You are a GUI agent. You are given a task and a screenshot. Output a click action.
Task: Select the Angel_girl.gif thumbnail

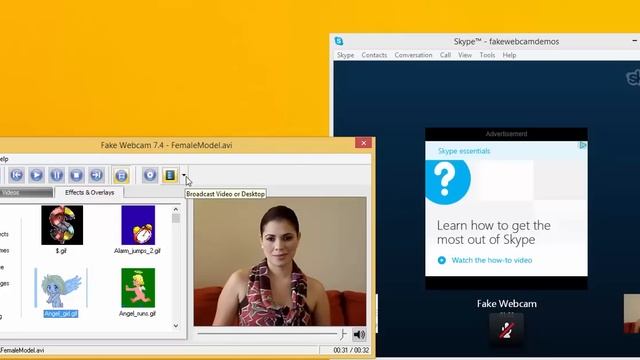[x=61, y=288]
